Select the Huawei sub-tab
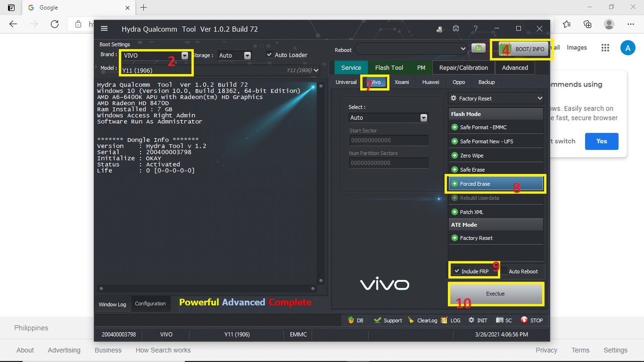 coord(430,82)
